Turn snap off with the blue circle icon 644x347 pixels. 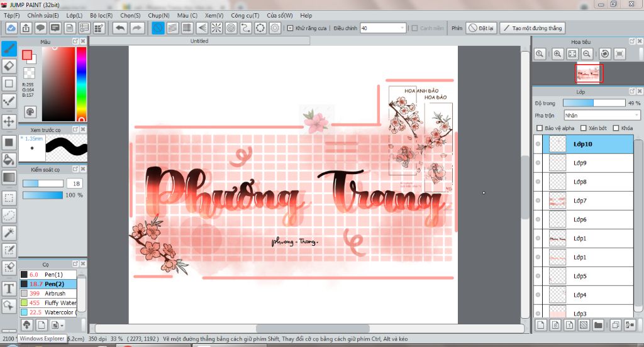pyautogui.click(x=158, y=28)
